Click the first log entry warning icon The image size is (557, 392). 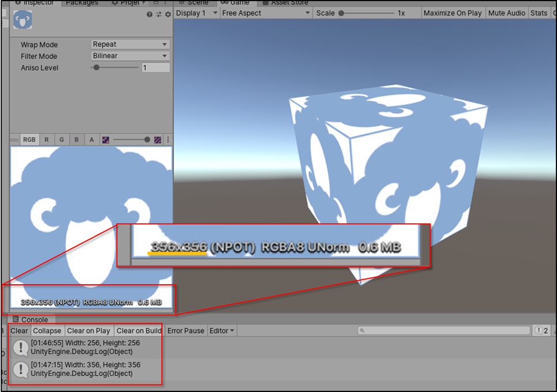click(x=21, y=348)
